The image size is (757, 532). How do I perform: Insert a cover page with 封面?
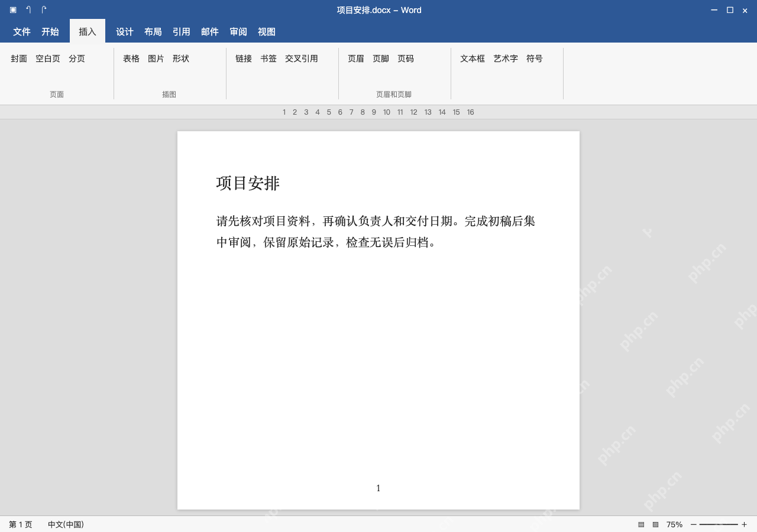pyautogui.click(x=19, y=59)
